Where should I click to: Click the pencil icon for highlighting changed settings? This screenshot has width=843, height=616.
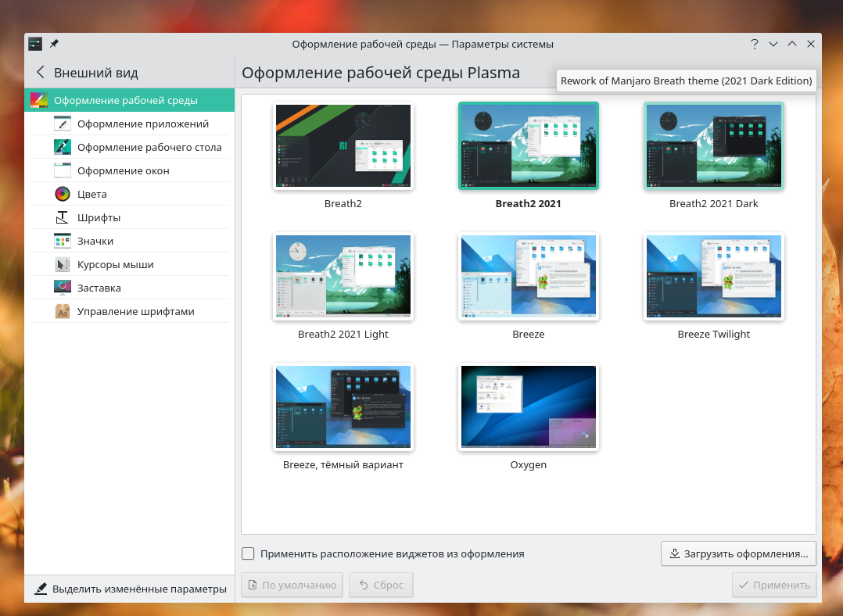tap(41, 589)
